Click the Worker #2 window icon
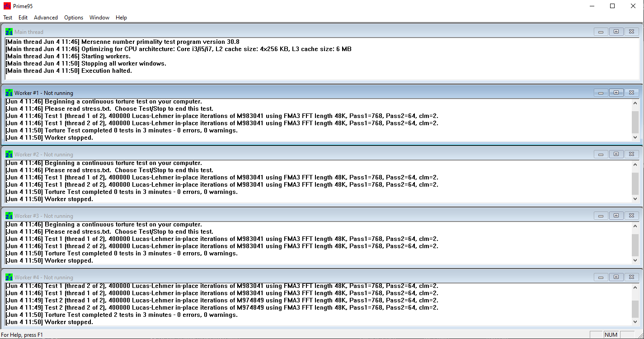The width and height of the screenshot is (644, 339). (x=9, y=155)
